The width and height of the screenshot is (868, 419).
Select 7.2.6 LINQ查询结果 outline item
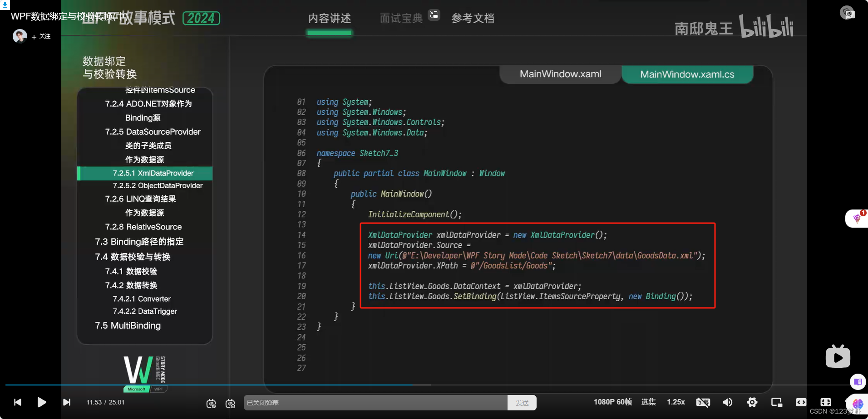point(140,199)
